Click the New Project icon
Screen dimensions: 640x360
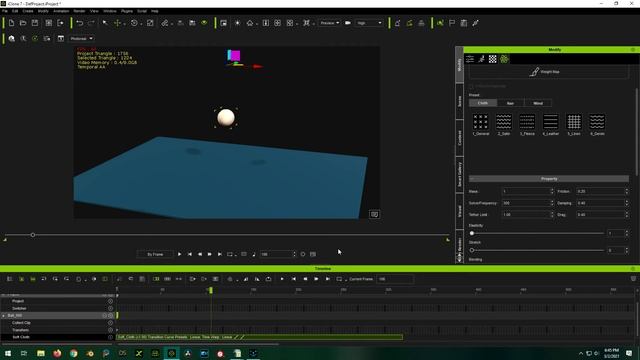[11, 23]
